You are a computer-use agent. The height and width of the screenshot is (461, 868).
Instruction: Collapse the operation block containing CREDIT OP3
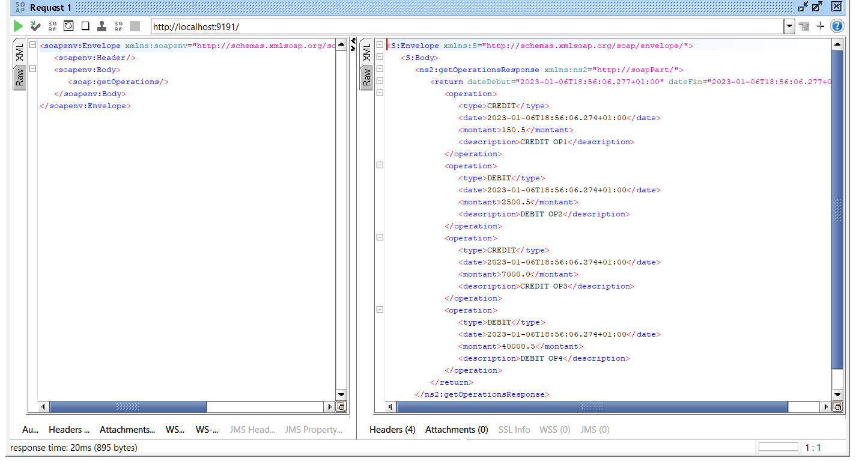point(380,238)
